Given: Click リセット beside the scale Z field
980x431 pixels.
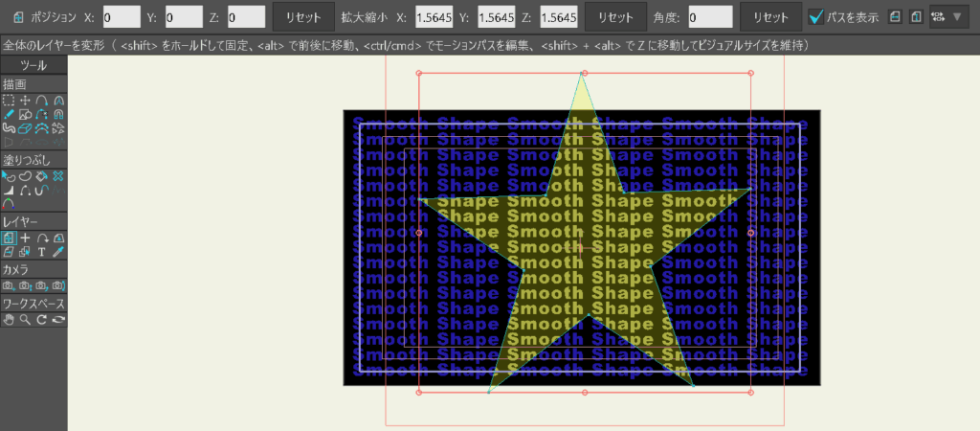Looking at the screenshot, I should 610,16.
